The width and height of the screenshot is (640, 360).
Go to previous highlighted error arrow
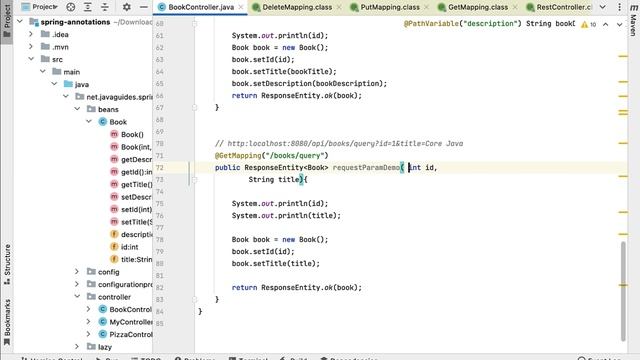click(x=606, y=24)
